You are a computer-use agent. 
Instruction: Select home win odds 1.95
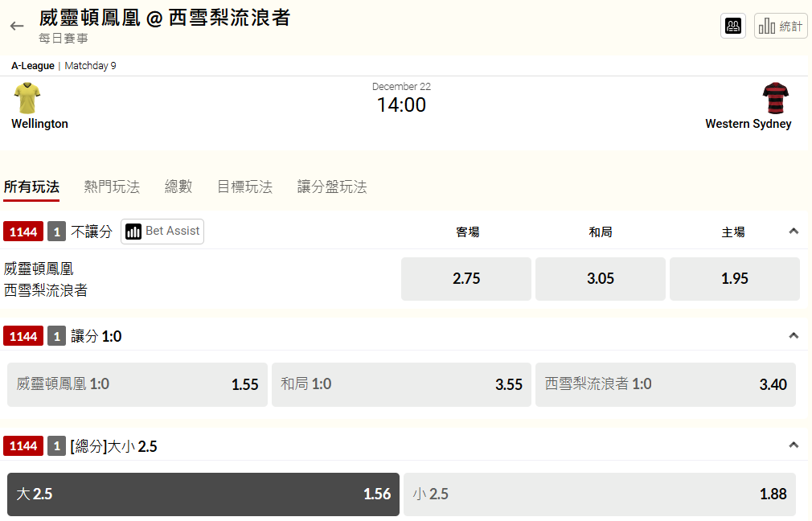[x=734, y=279]
